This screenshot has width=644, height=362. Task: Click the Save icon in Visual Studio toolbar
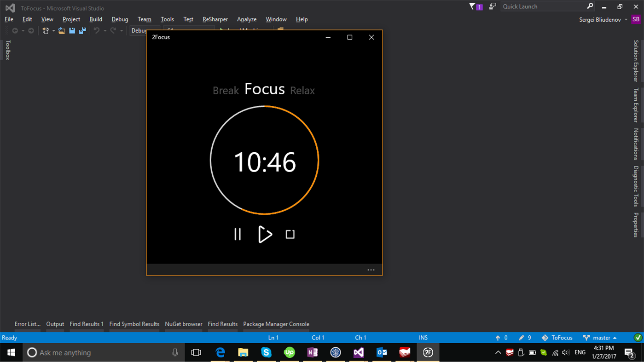point(72,30)
